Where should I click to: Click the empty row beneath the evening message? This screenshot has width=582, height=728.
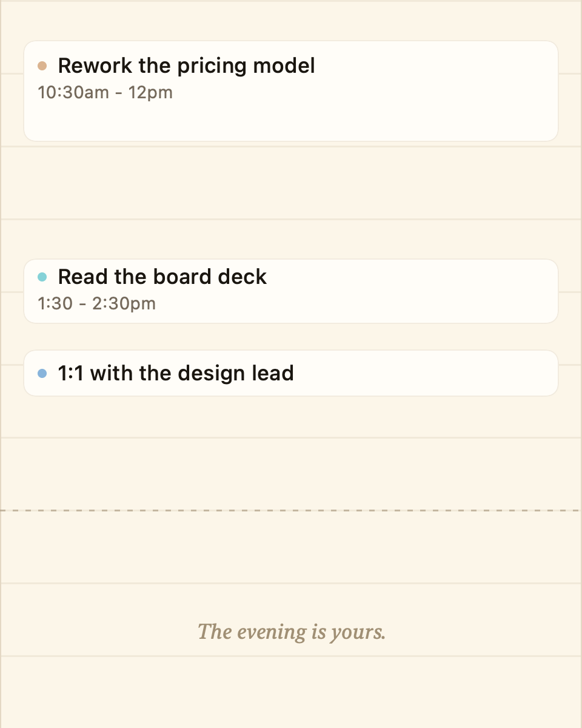[291, 692]
